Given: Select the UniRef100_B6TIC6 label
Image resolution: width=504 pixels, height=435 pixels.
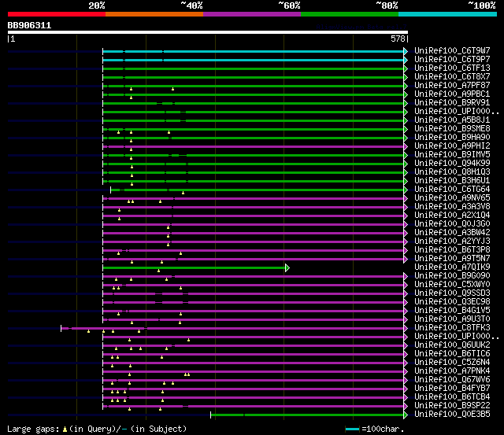Looking at the screenshot, I should click(x=452, y=354).
